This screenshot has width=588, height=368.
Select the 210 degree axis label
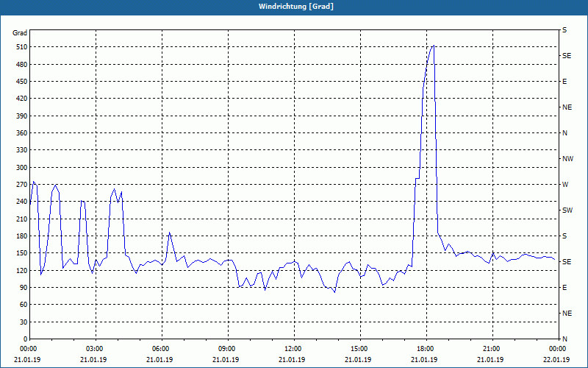point(22,219)
